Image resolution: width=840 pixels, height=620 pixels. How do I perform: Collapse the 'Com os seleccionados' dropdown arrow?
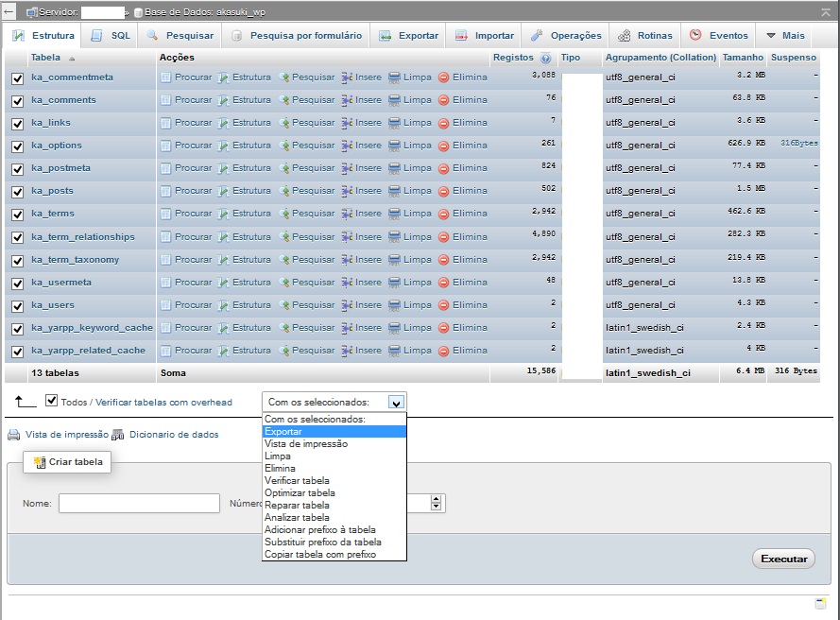coord(396,403)
